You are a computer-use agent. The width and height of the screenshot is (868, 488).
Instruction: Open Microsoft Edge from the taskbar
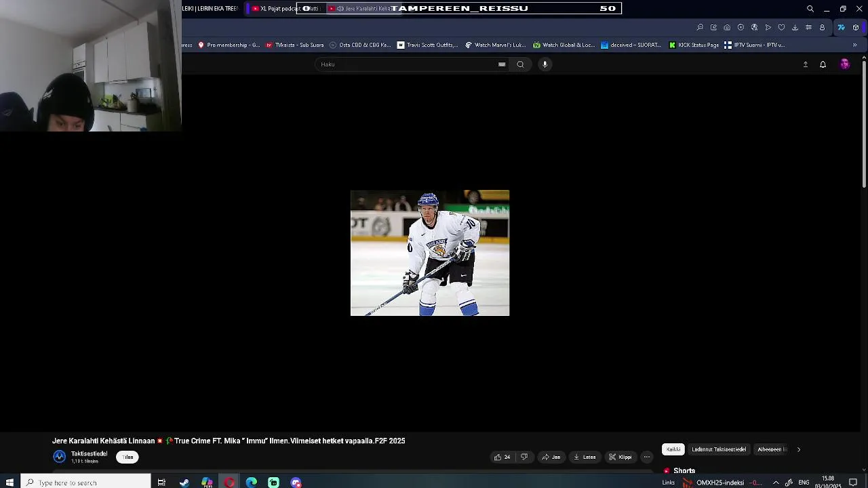252,483
